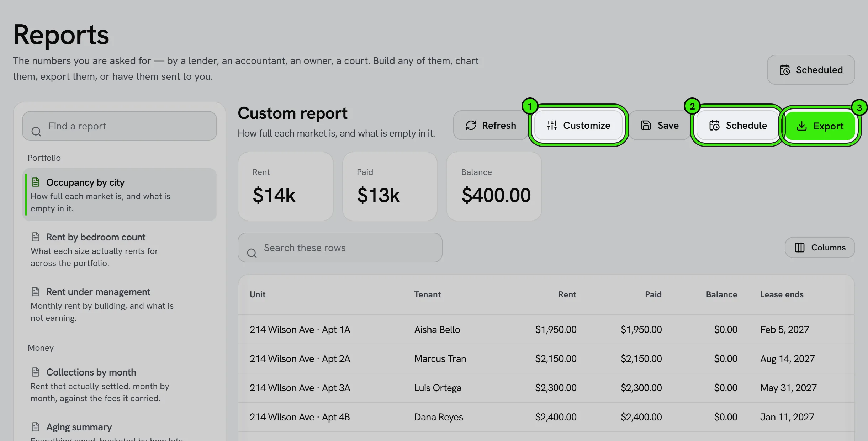Open the Customize report options

(578, 125)
